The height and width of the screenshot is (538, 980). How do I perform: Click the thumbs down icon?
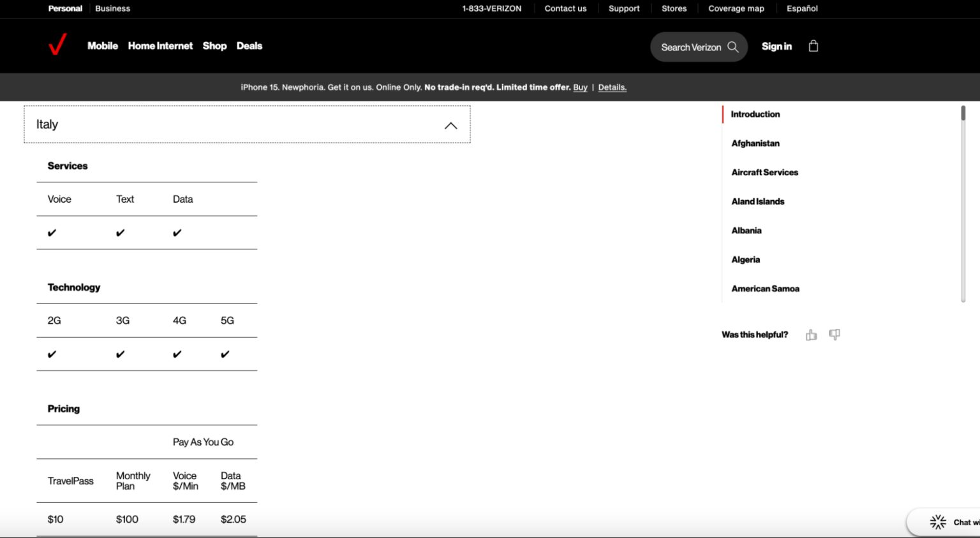[834, 335]
